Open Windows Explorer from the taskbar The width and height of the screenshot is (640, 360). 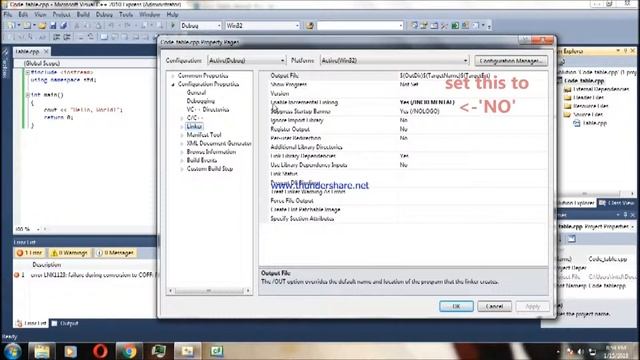pos(42,351)
